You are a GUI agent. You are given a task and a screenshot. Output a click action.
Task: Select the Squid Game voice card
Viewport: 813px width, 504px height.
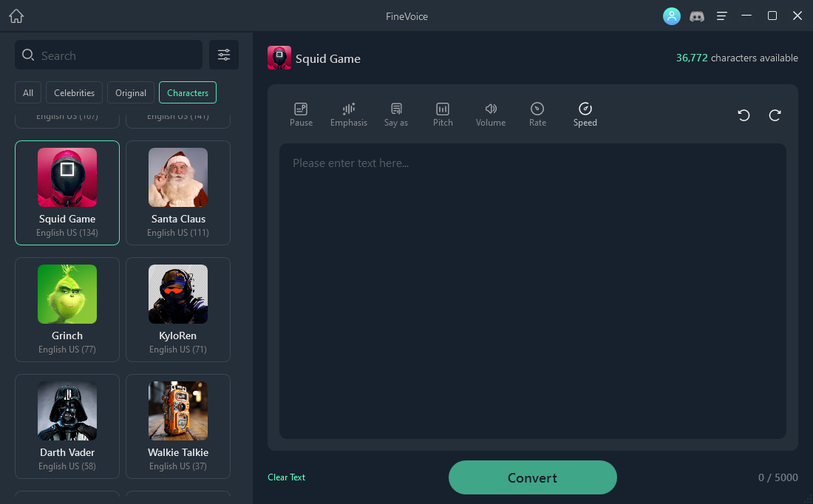click(x=67, y=193)
